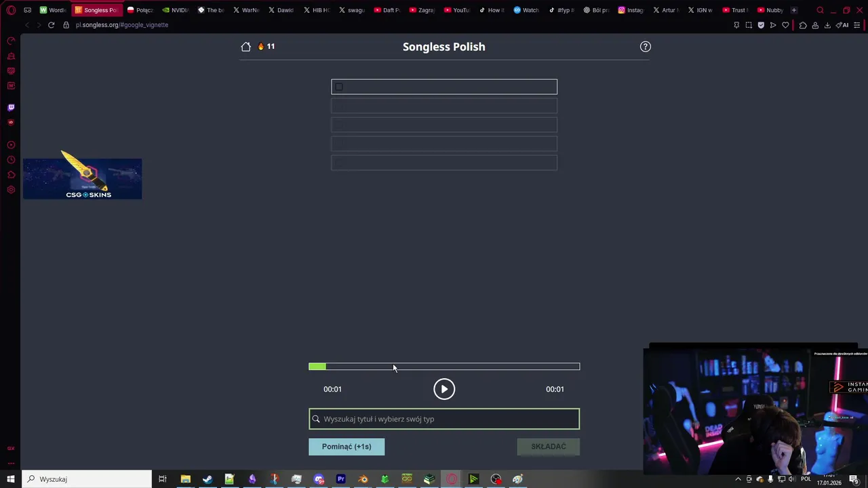Open the CSGO-SKINS ad banner

pos(83,179)
